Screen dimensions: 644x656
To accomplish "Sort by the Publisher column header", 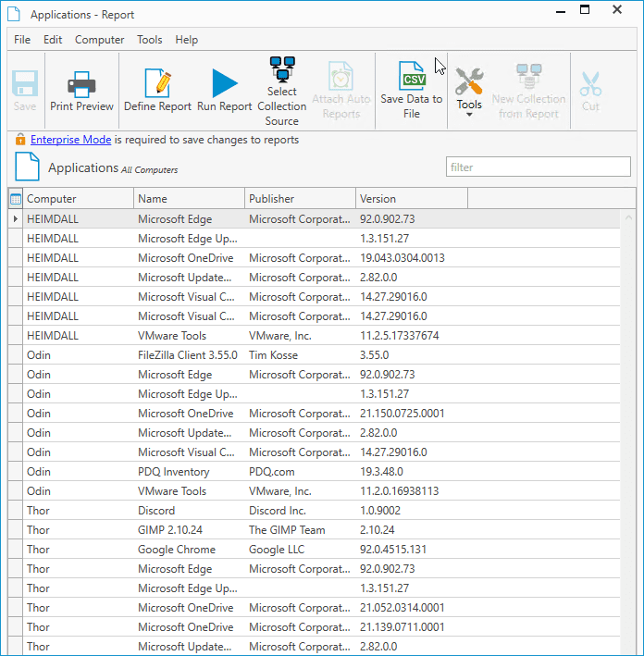I will pos(300,199).
